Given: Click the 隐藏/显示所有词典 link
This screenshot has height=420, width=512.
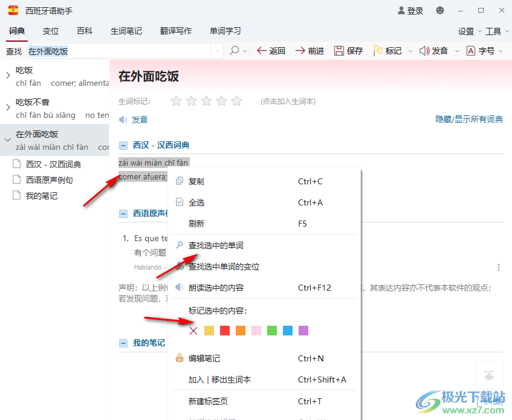Looking at the screenshot, I should click(x=469, y=119).
